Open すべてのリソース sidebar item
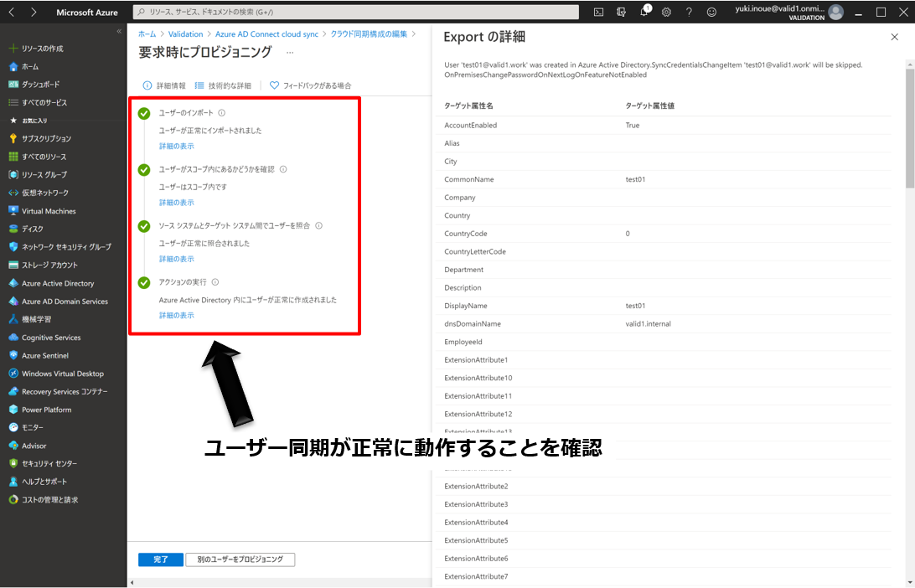Image resolution: width=915 pixels, height=588 pixels. coord(38,157)
